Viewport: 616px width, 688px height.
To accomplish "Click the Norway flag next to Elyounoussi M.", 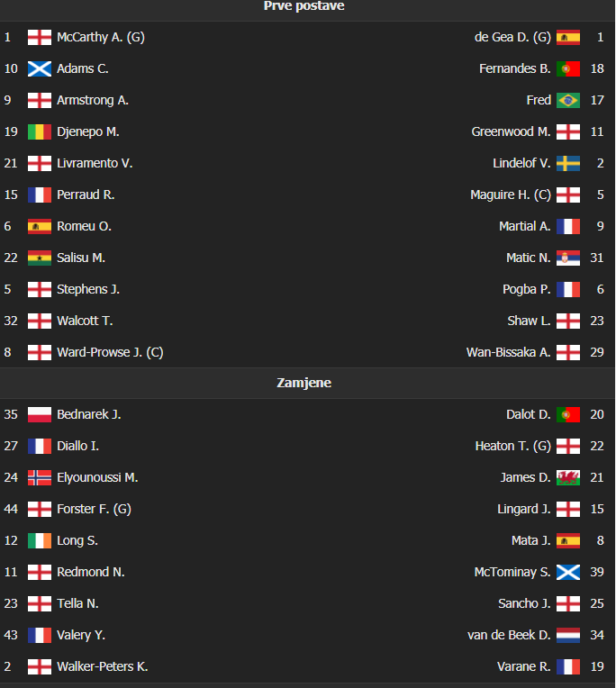I will [40, 477].
